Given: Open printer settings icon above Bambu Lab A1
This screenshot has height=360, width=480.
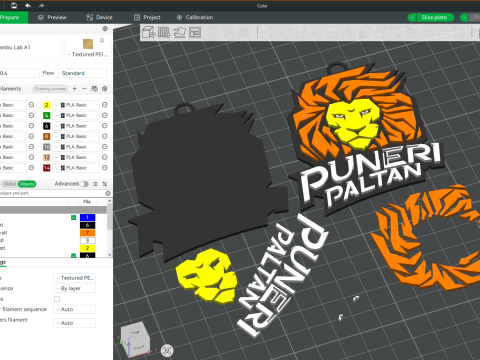Looking at the screenshot, I should point(105,29).
